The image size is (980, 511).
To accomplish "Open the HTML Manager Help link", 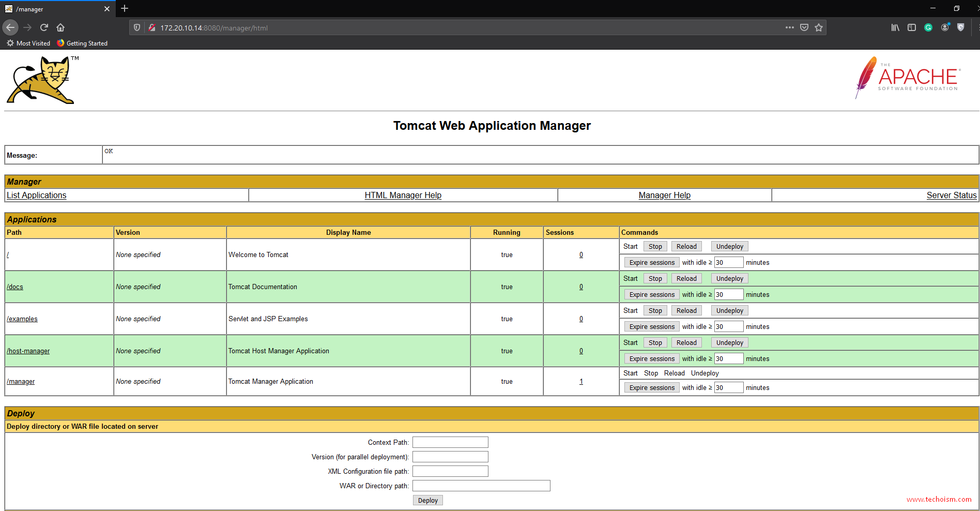I will pos(403,195).
